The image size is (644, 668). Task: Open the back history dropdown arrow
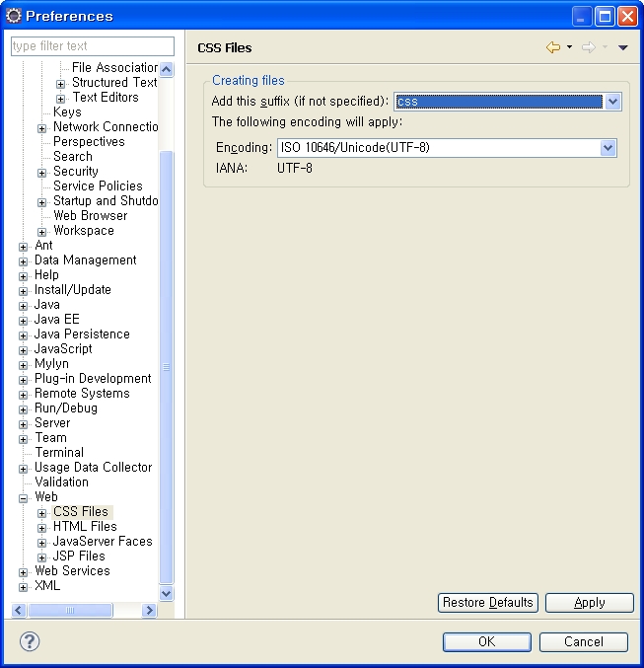click(569, 47)
